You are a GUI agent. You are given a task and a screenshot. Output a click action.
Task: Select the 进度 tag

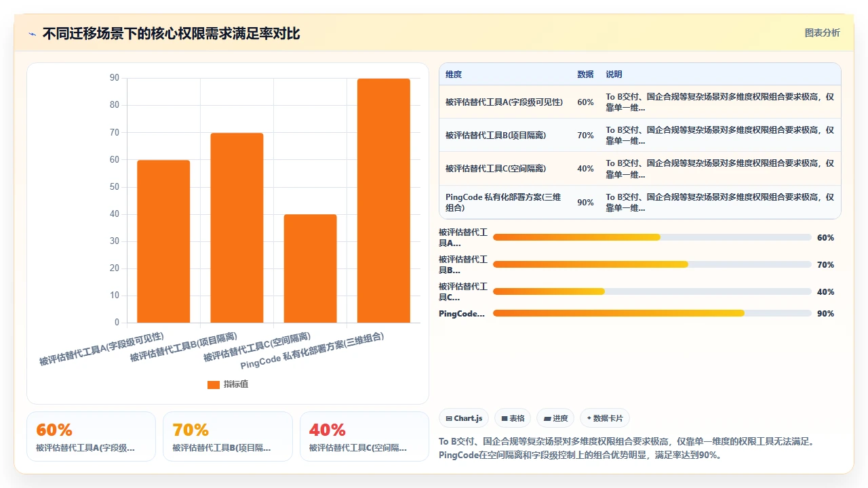click(x=555, y=418)
